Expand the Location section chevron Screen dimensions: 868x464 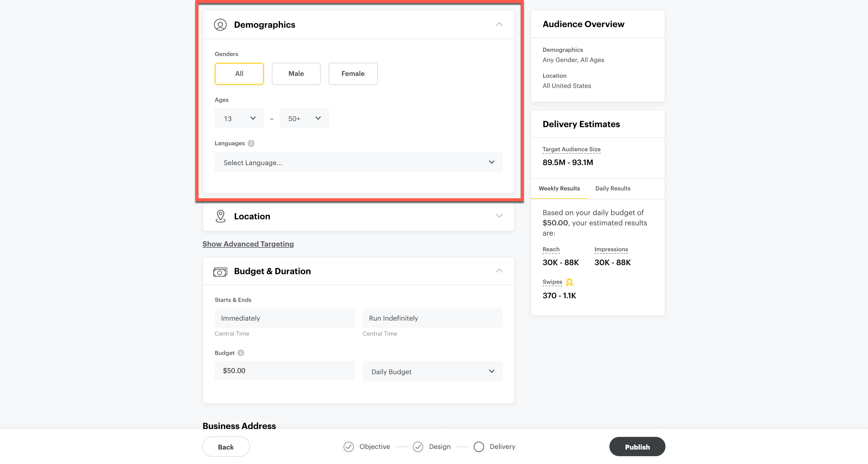click(x=499, y=216)
